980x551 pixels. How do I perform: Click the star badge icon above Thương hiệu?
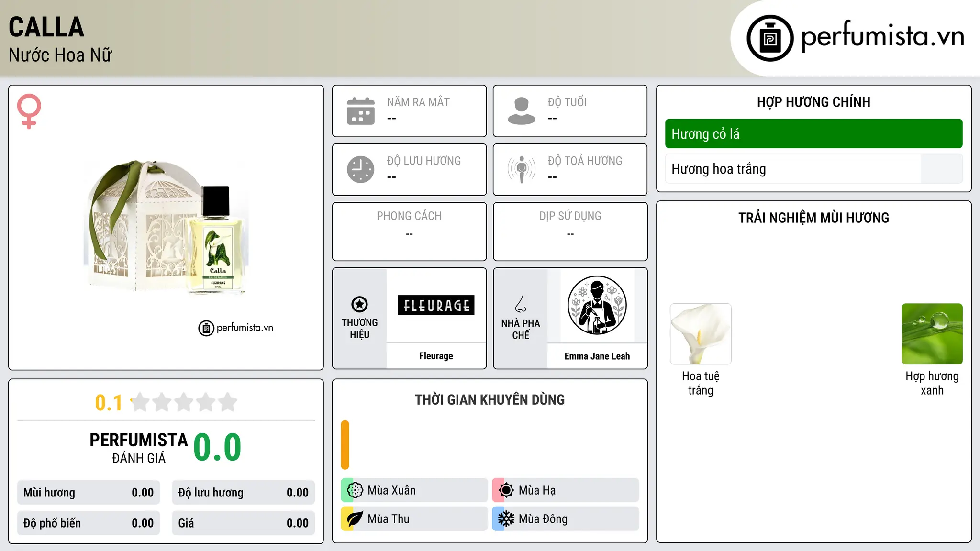coord(359,304)
